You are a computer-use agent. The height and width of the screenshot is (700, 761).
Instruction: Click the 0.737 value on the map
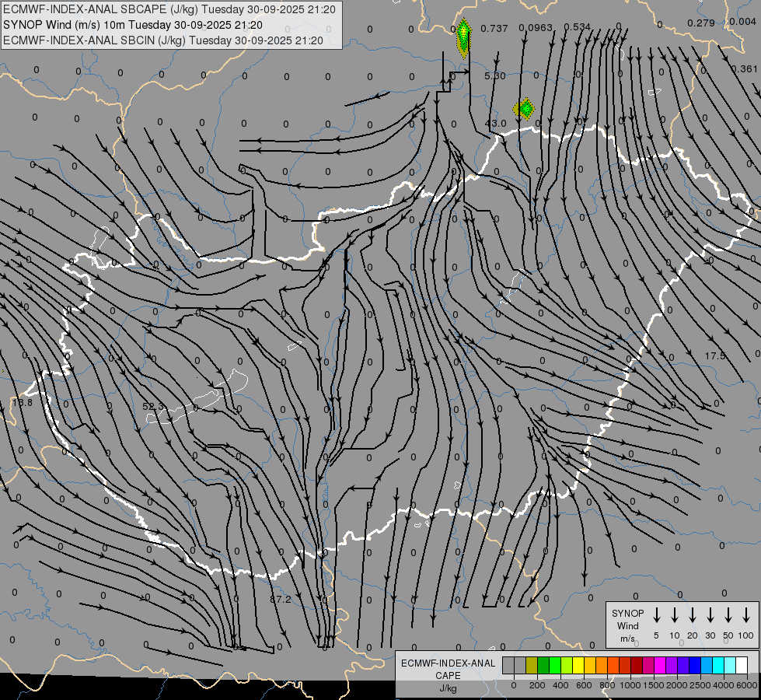(494, 29)
